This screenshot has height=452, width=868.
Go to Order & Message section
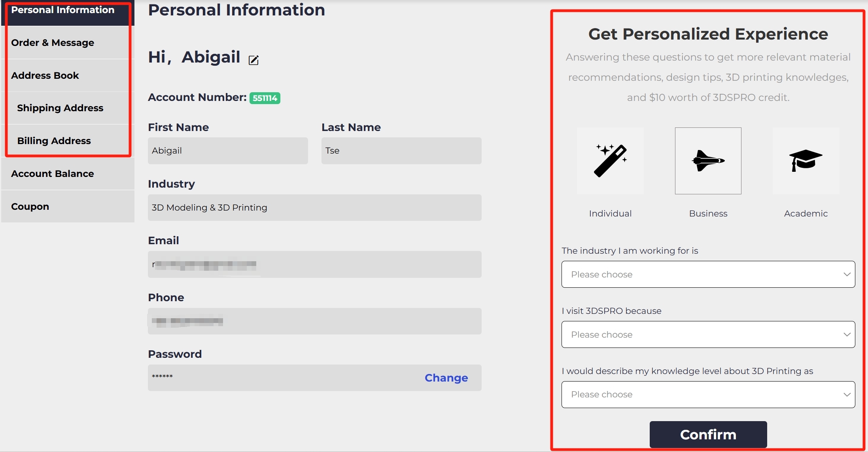[53, 43]
